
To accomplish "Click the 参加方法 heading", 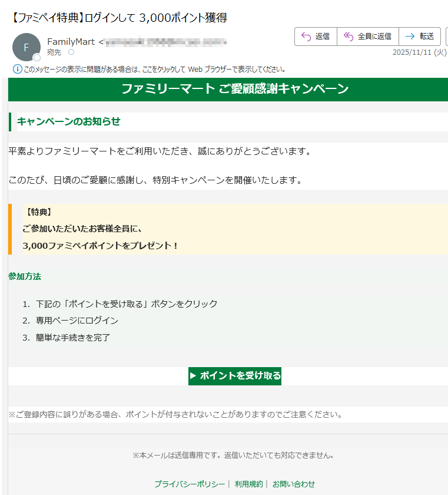I will 25,276.
